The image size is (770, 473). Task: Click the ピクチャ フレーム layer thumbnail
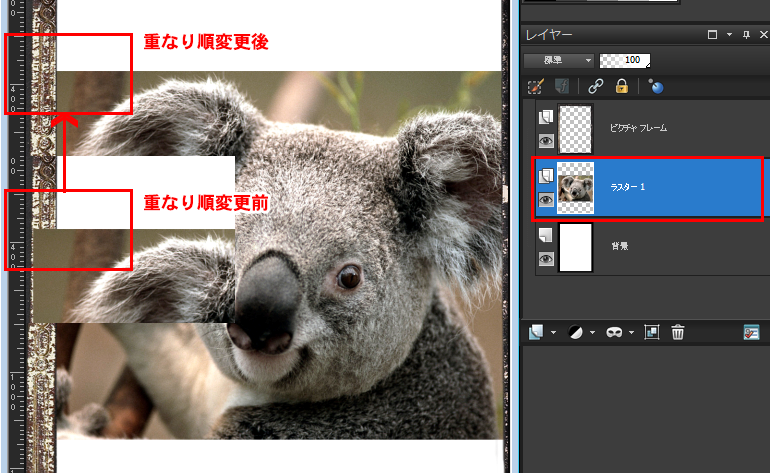[x=576, y=129]
